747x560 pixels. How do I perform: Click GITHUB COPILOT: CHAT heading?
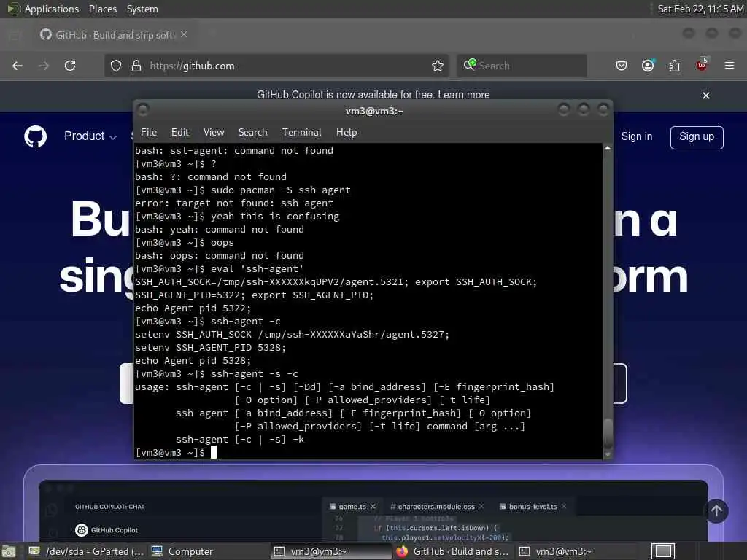109,507
